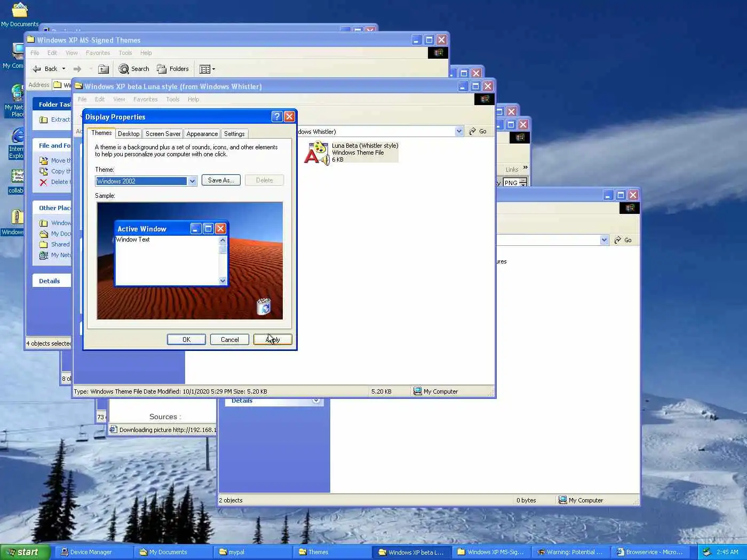Expand Details chevron in lower blue pane
Screen dimensions: 747x560
coord(316,401)
